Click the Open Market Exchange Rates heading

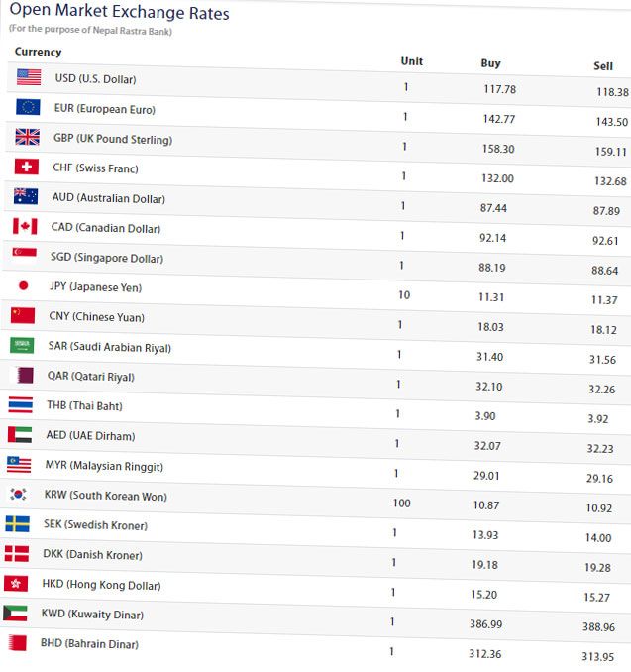(x=119, y=12)
